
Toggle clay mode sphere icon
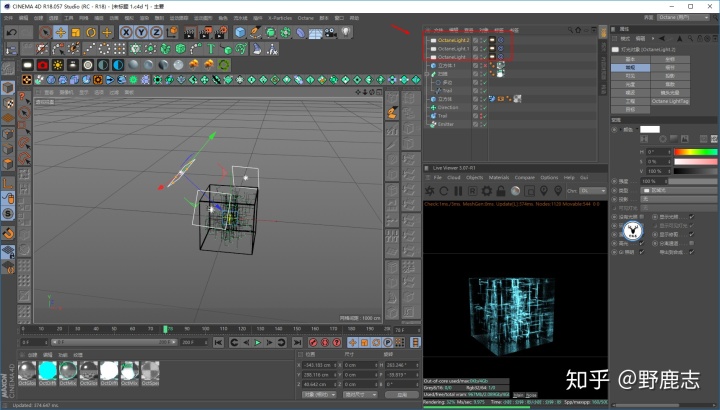pyautogui.click(x=515, y=191)
